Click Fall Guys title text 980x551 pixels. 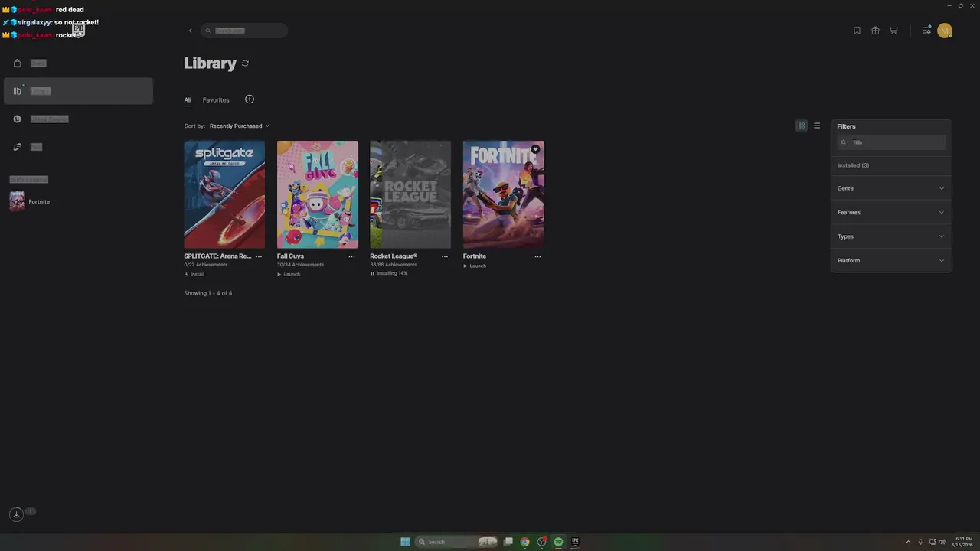(290, 256)
